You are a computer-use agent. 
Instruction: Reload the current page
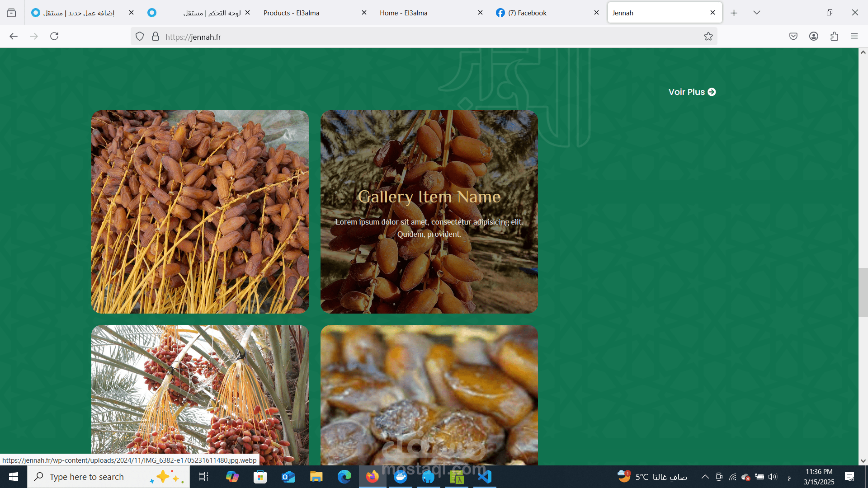point(54,36)
